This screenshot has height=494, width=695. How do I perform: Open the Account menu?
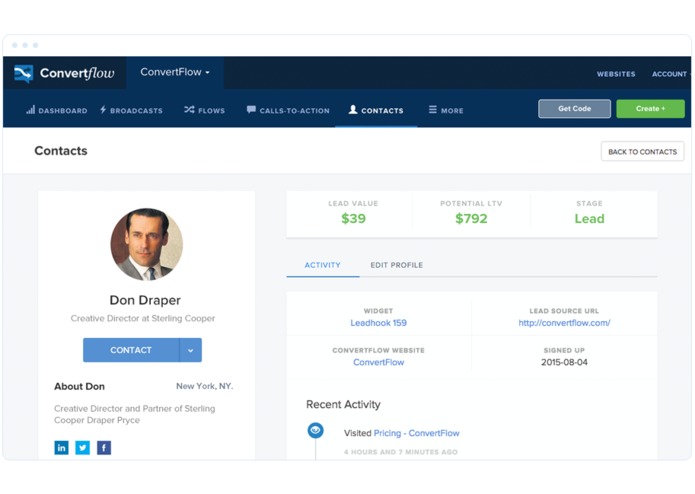pos(669,74)
